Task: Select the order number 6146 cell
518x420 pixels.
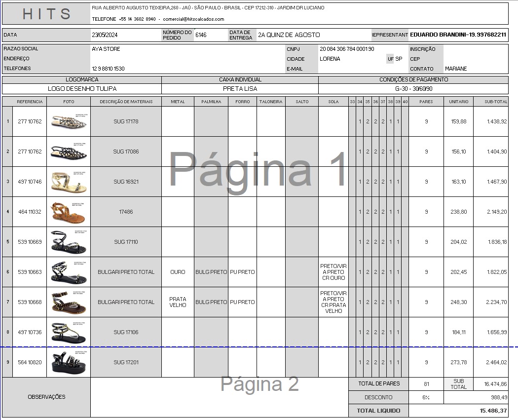Action: (210, 35)
